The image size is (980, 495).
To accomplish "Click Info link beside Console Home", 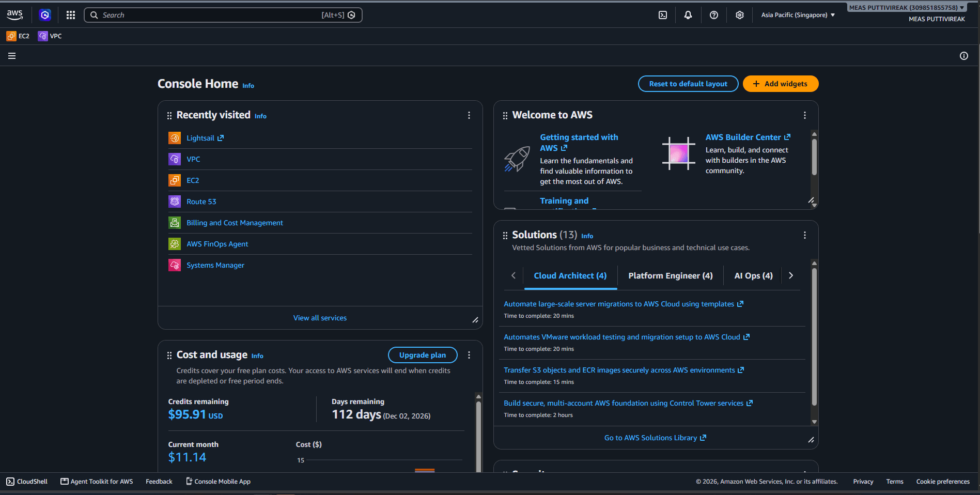I will [x=248, y=86].
